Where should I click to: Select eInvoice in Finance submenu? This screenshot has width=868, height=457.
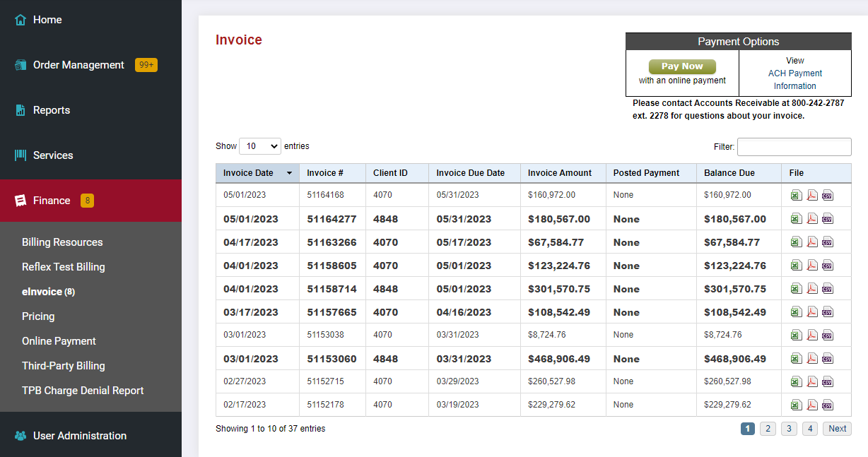point(48,292)
